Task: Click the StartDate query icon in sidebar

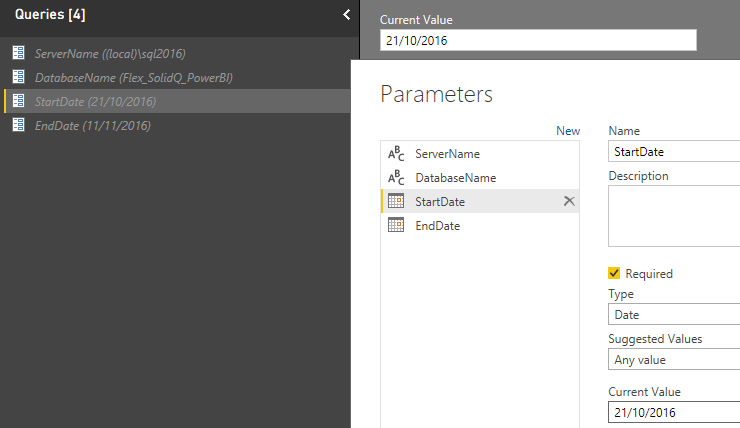Action: tap(18, 101)
